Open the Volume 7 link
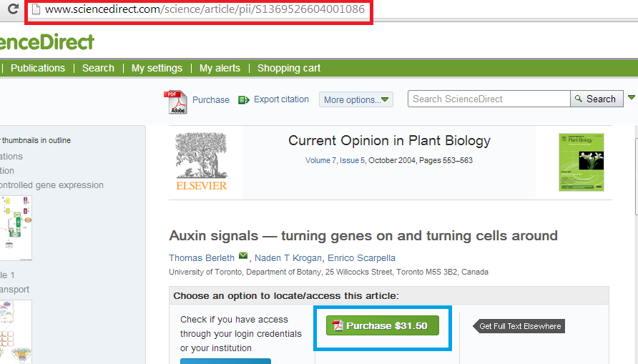This screenshot has width=638, height=364. click(x=320, y=160)
